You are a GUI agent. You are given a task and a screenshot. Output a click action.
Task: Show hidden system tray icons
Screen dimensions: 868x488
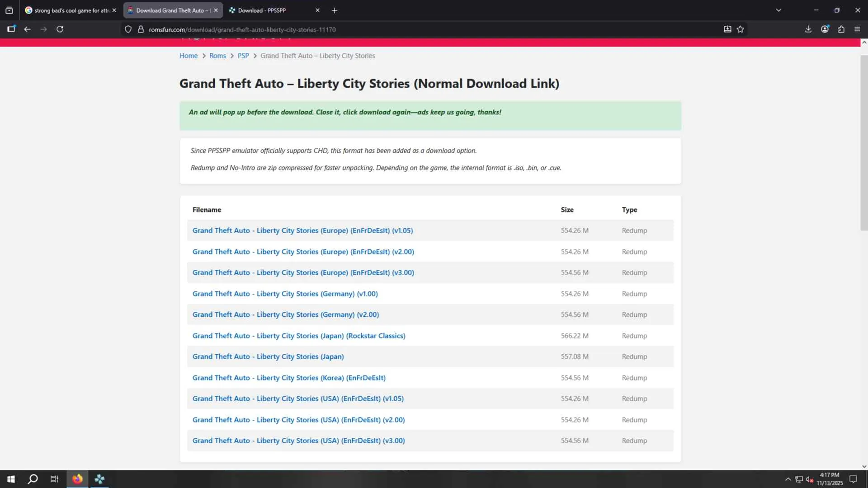(788, 479)
